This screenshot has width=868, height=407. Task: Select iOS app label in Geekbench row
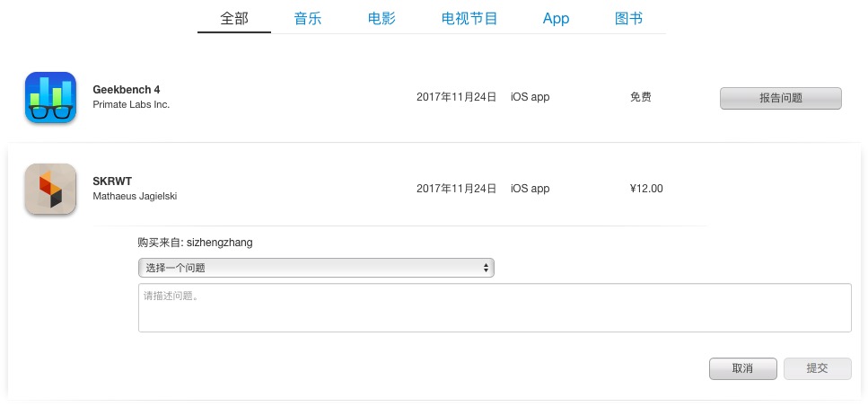coord(530,97)
